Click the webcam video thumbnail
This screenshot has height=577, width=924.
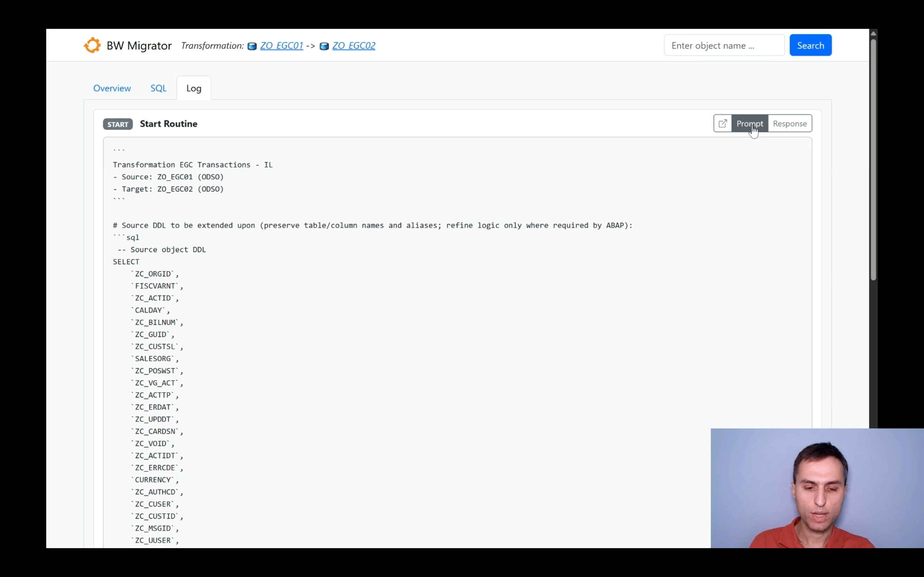point(817,488)
